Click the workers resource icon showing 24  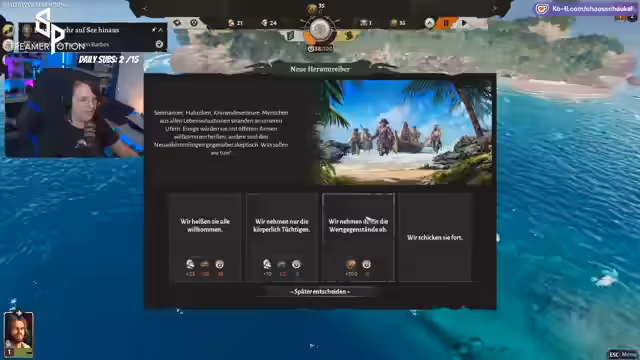click(x=269, y=23)
